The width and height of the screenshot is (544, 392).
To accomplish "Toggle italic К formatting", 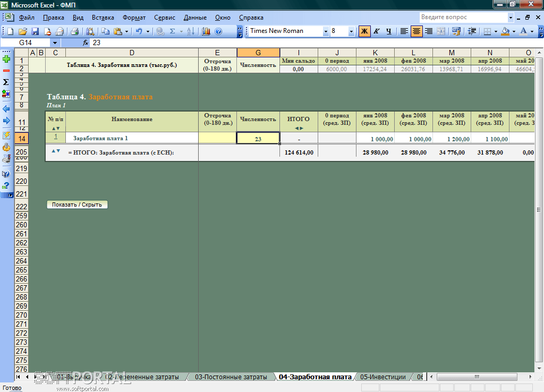I will pos(377,31).
